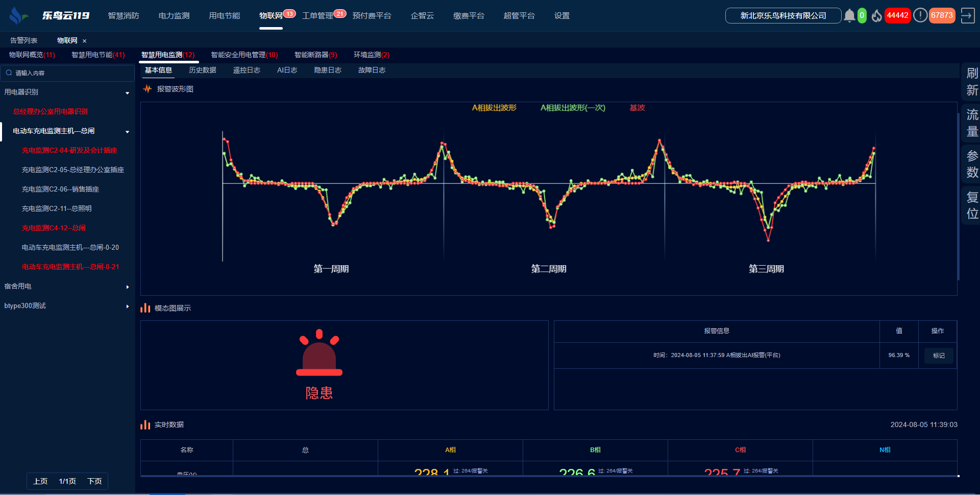The height and width of the screenshot is (495, 980).
Task: Click the vertical scrollbar beside waveform chart
Action: pyautogui.click(x=958, y=194)
